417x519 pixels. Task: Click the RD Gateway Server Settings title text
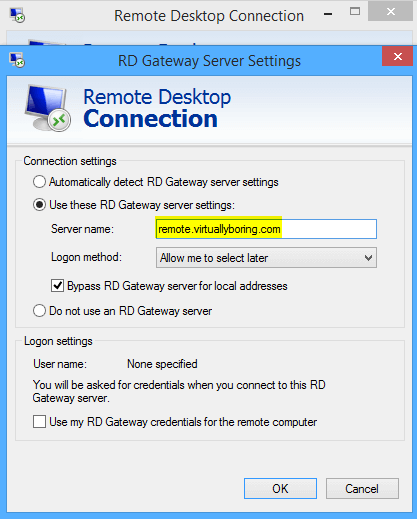(209, 61)
